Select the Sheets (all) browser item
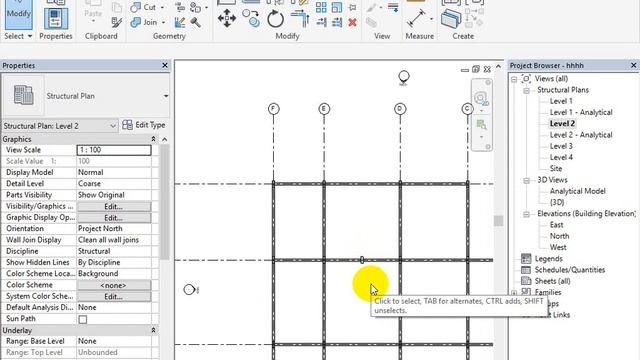 click(x=552, y=281)
